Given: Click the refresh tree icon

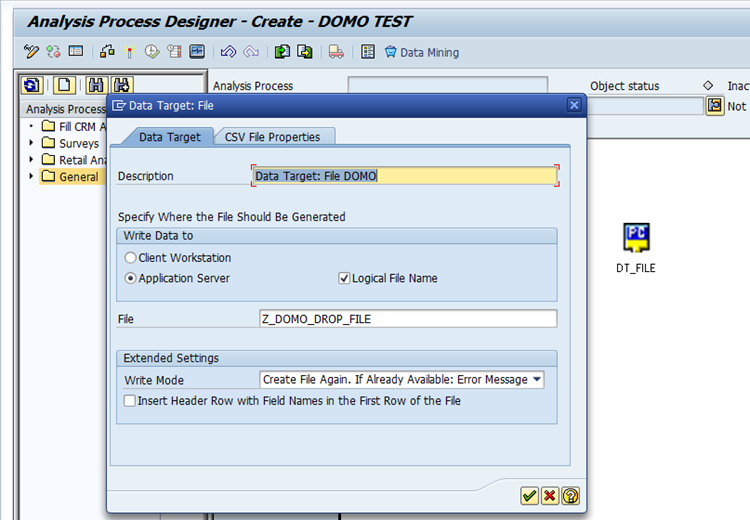Looking at the screenshot, I should [32, 85].
